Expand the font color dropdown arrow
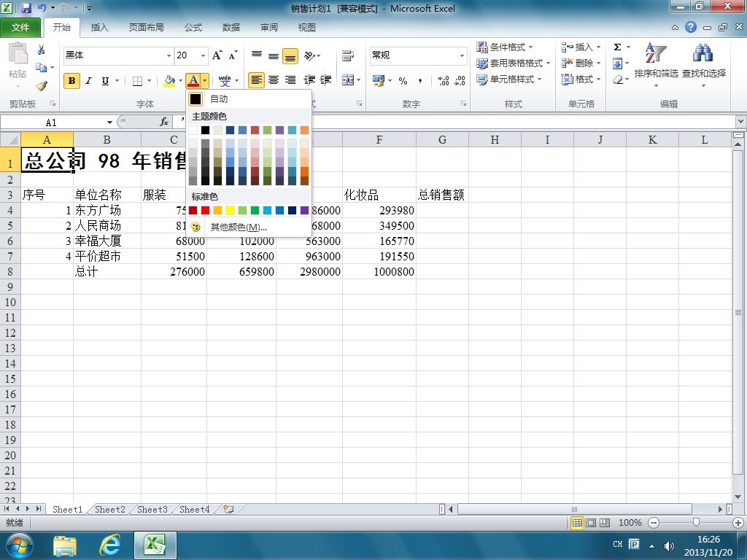Image resolution: width=747 pixels, height=560 pixels. pyautogui.click(x=204, y=80)
